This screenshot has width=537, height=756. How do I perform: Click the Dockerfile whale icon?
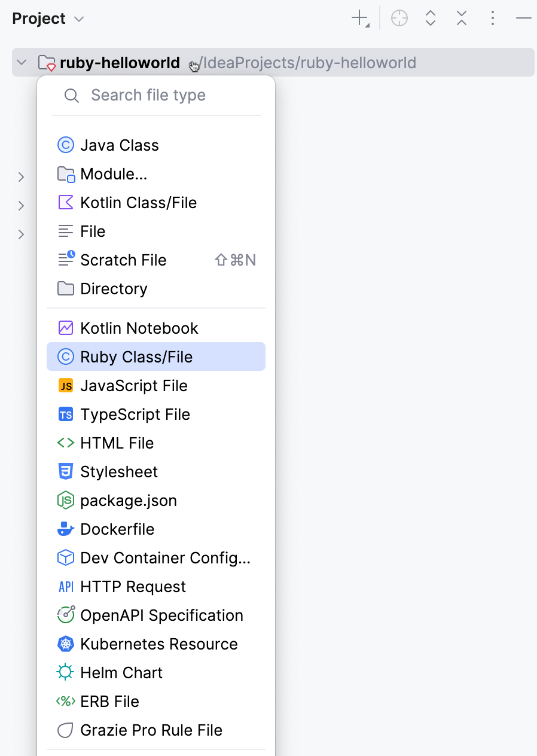66,529
